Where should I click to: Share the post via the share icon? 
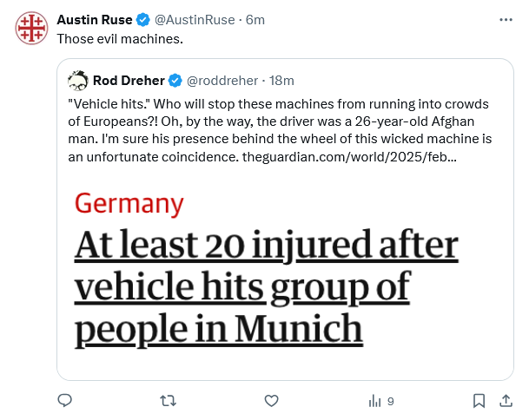coord(506,400)
